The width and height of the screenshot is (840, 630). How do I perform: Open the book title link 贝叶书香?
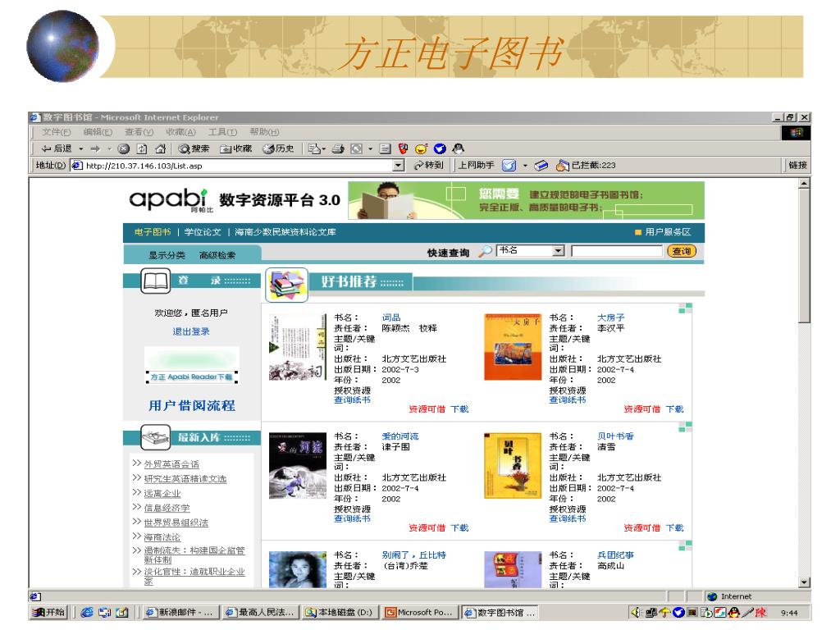coord(615,436)
